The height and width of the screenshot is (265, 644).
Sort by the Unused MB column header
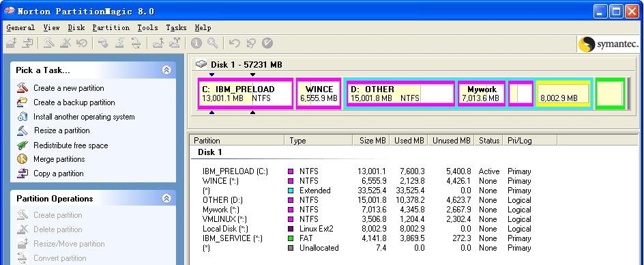(x=451, y=140)
